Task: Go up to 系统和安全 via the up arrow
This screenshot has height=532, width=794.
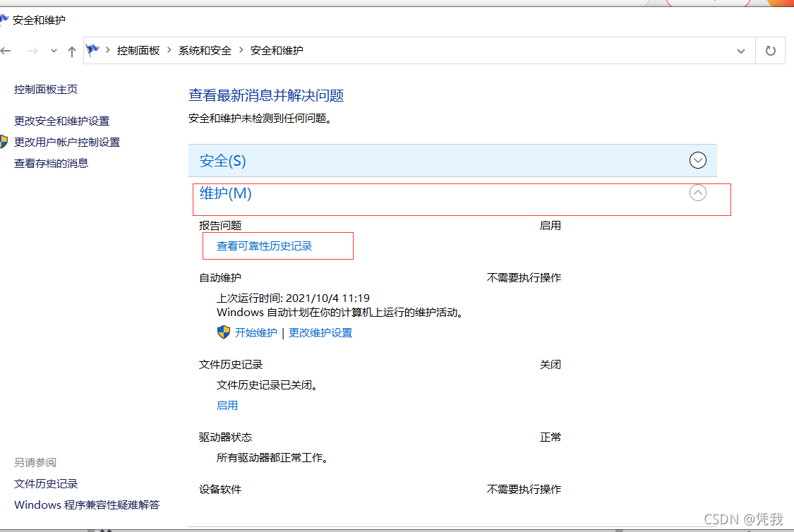Action: click(71, 50)
